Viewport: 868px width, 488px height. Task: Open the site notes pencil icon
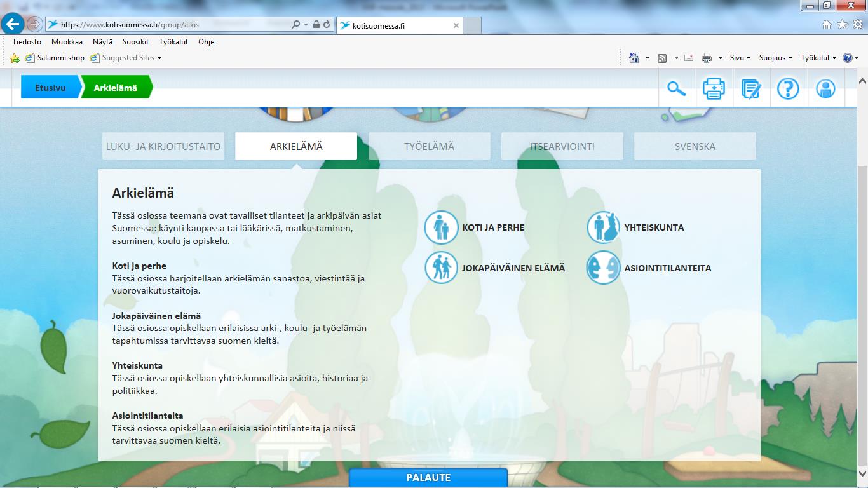point(751,88)
